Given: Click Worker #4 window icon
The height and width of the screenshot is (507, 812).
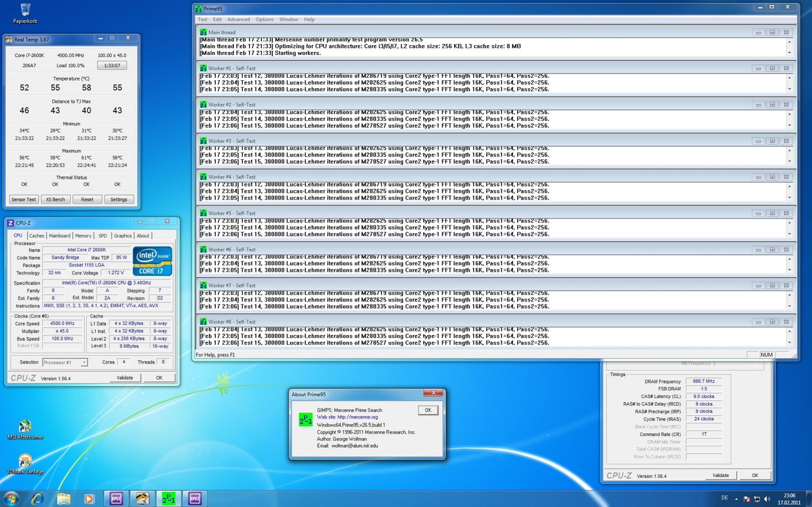Looking at the screenshot, I should click(204, 177).
